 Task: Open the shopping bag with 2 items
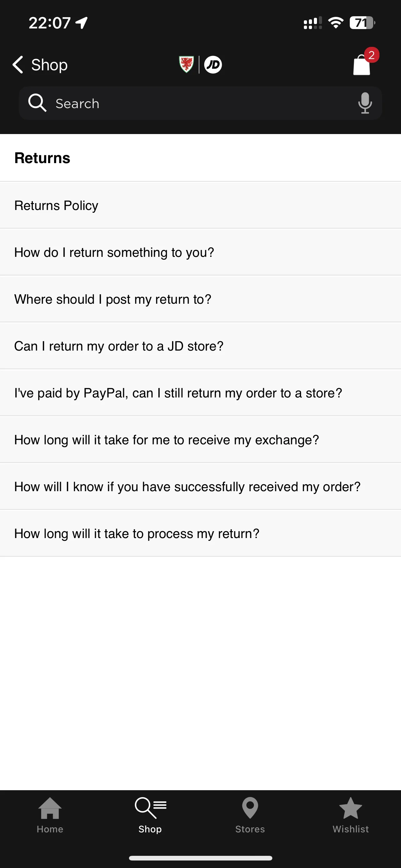click(x=362, y=65)
